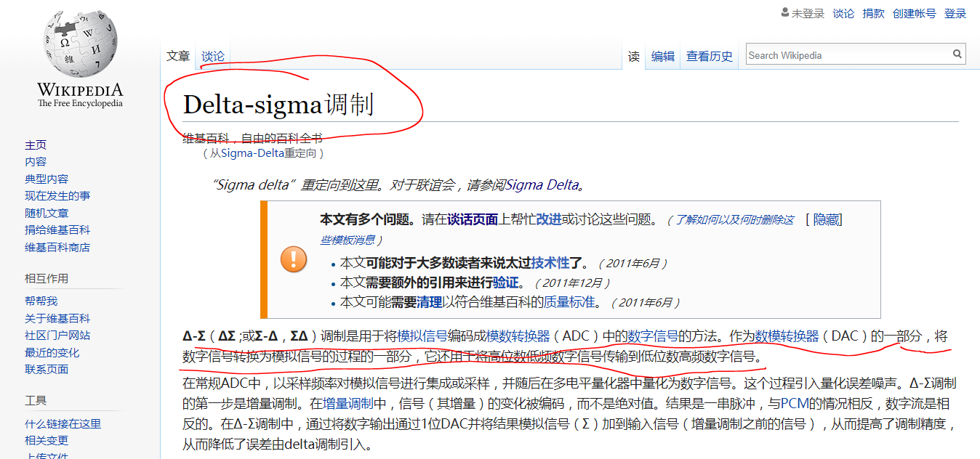The height and width of the screenshot is (459, 980).
Task: Switch to the 编辑 tab
Action: click(x=662, y=56)
